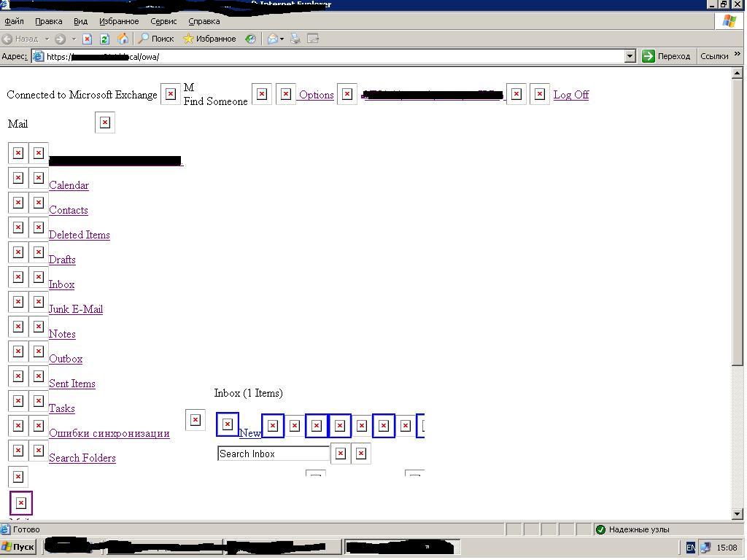747x560 pixels.
Task: Open the Outbox folder link
Action: [66, 359]
